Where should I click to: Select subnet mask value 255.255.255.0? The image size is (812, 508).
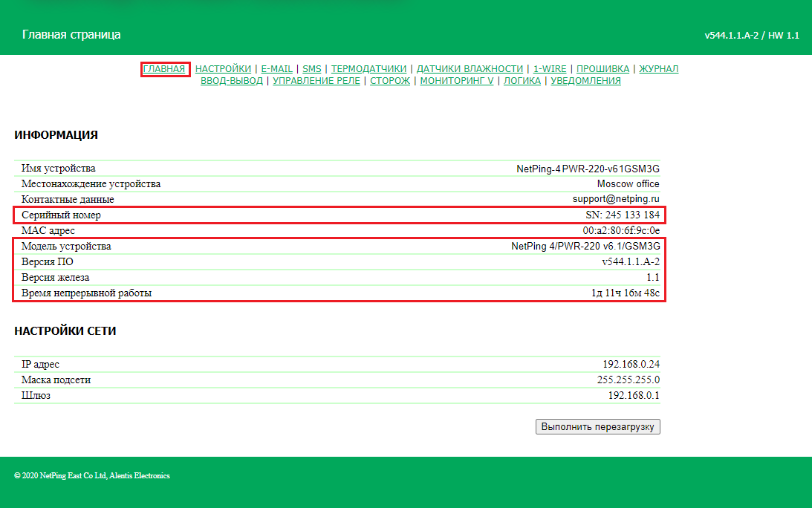coord(629,380)
